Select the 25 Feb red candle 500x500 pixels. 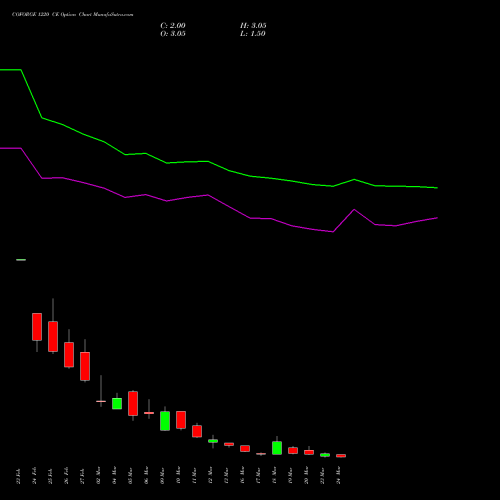tap(53, 336)
